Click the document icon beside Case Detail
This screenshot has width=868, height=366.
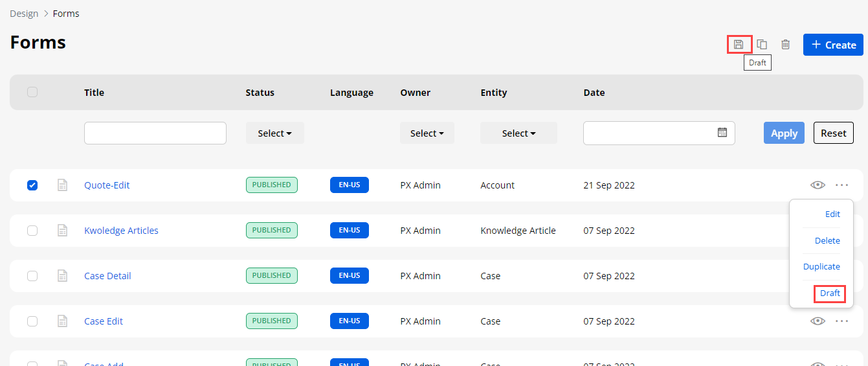[62, 276]
